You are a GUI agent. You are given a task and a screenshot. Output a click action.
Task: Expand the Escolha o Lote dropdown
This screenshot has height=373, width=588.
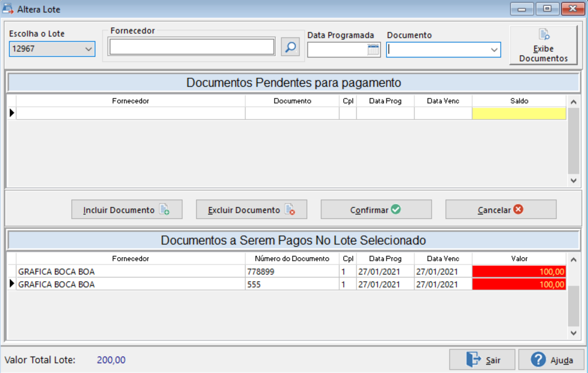(x=88, y=49)
